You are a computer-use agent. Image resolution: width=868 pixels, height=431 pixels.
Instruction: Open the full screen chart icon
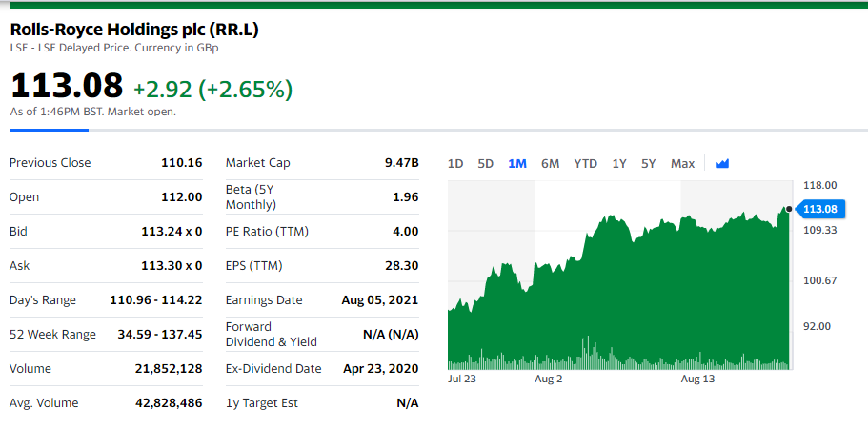722,163
